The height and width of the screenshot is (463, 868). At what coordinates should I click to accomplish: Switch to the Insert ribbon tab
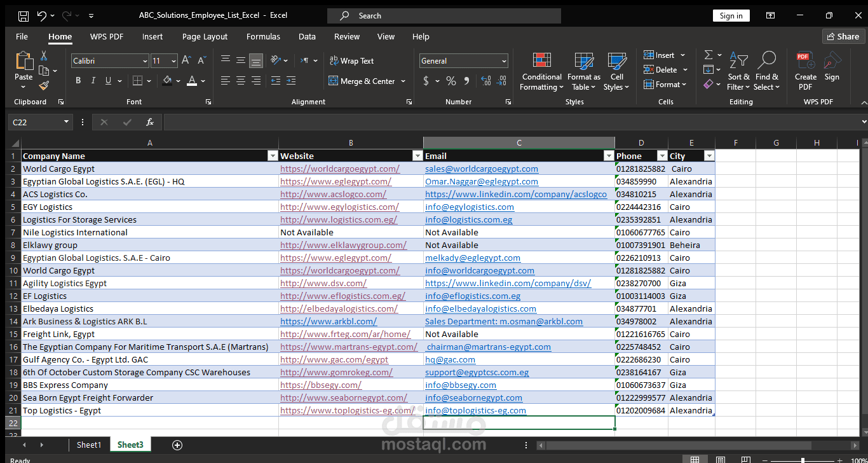pos(153,36)
